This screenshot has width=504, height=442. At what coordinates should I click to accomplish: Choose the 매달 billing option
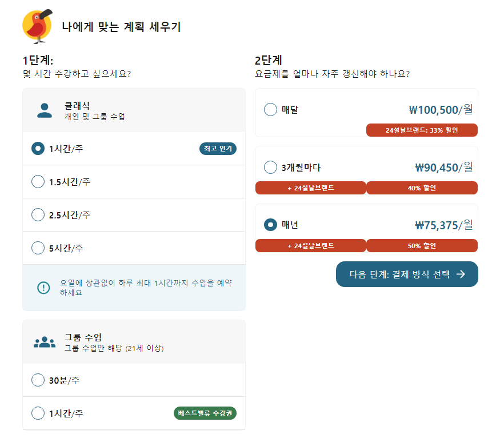(x=270, y=110)
